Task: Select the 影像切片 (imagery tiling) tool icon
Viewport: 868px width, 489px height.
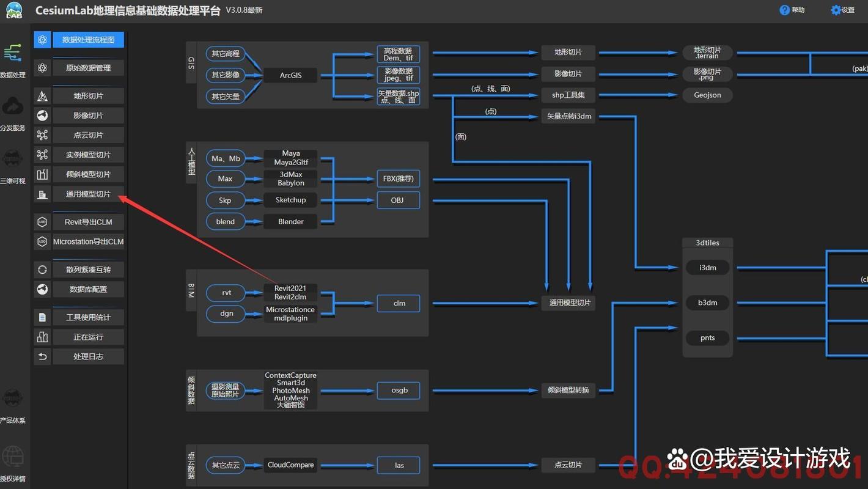Action: 42,115
